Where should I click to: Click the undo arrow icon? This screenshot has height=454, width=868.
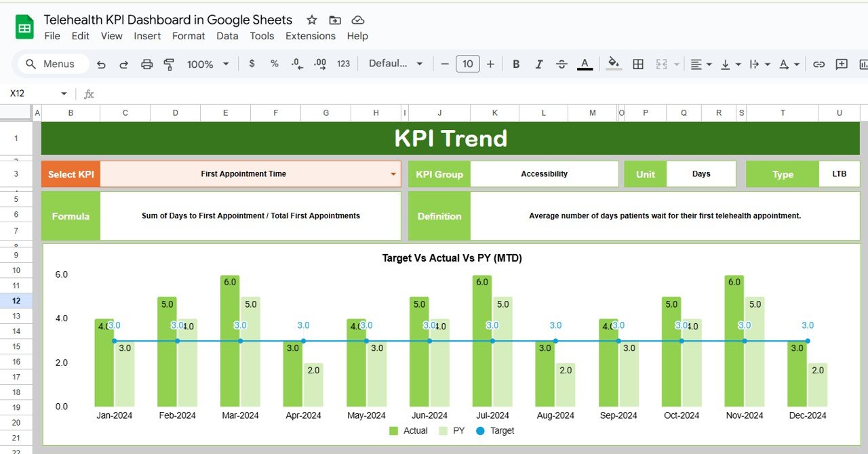[101, 64]
